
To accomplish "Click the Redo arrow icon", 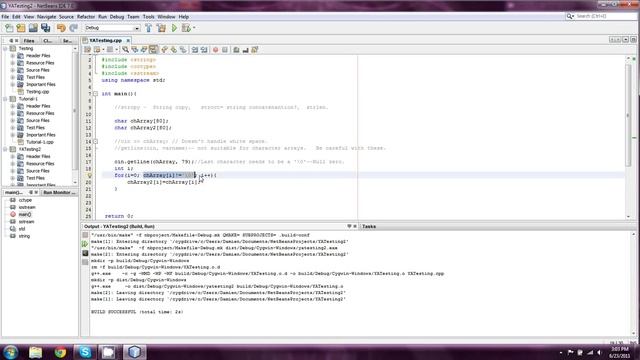I will tap(73, 28).
